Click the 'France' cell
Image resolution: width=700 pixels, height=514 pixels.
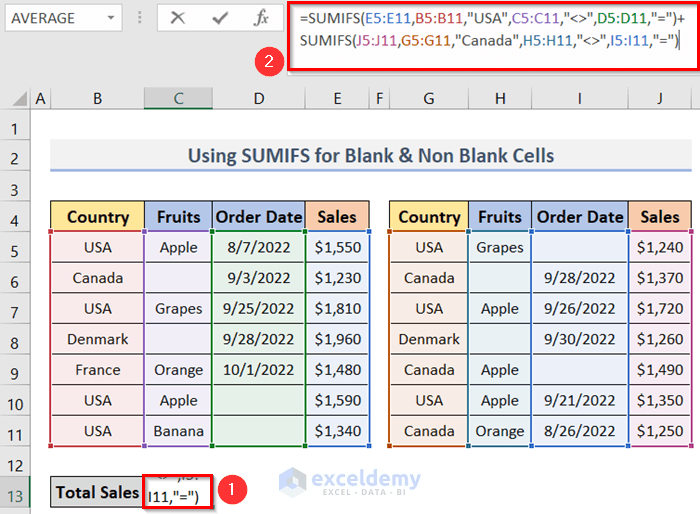click(x=98, y=370)
